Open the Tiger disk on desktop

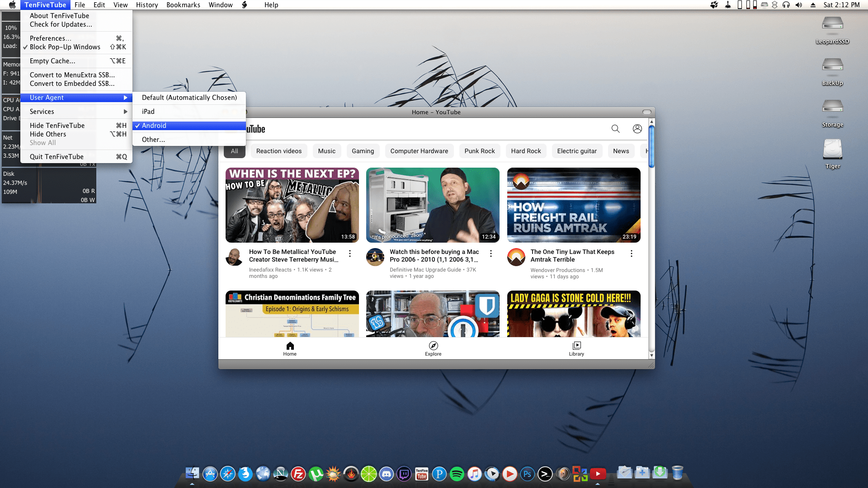click(832, 154)
